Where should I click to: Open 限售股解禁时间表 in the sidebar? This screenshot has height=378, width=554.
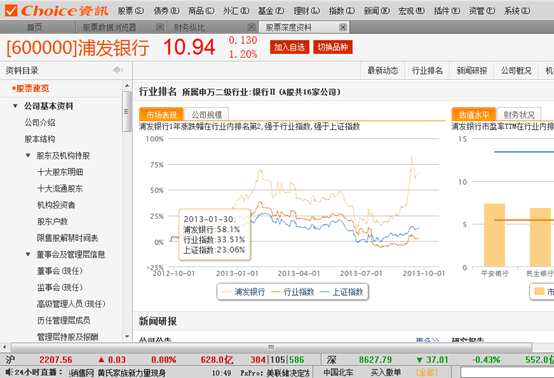(x=67, y=238)
